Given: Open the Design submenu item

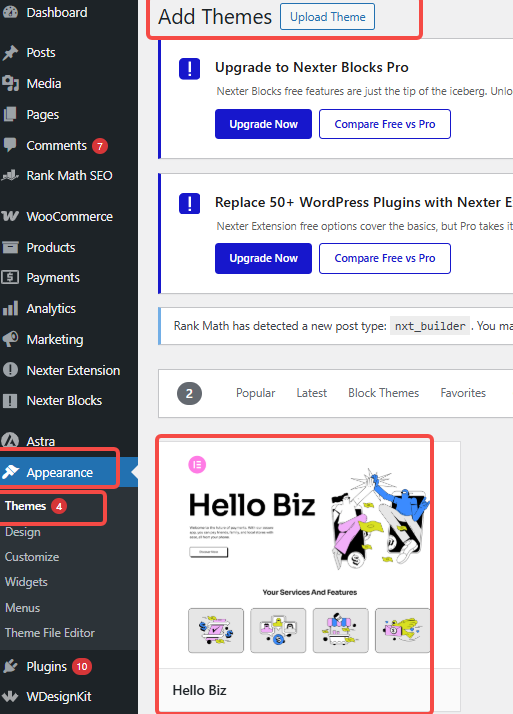Looking at the screenshot, I should point(23,532).
